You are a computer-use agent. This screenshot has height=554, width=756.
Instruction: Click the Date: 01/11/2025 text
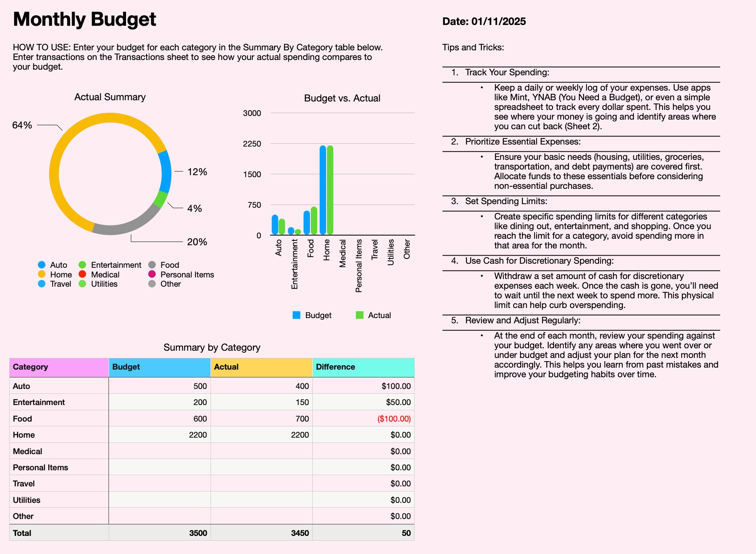(484, 21)
